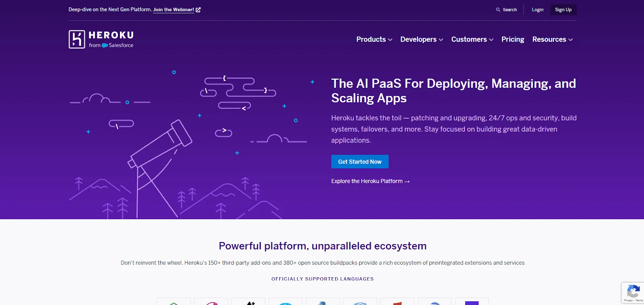The width and height of the screenshot is (644, 305).
Task: Click the Heroku logo
Action: (101, 39)
